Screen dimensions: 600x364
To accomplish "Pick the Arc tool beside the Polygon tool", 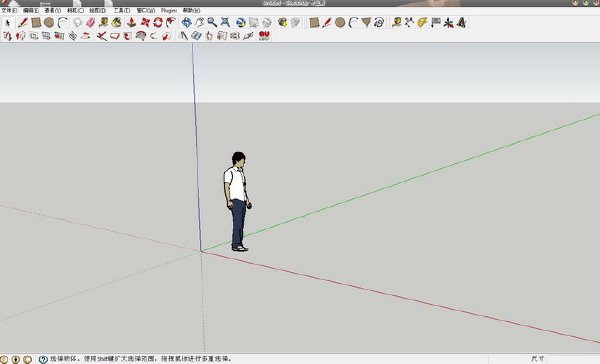I will pos(353,23).
